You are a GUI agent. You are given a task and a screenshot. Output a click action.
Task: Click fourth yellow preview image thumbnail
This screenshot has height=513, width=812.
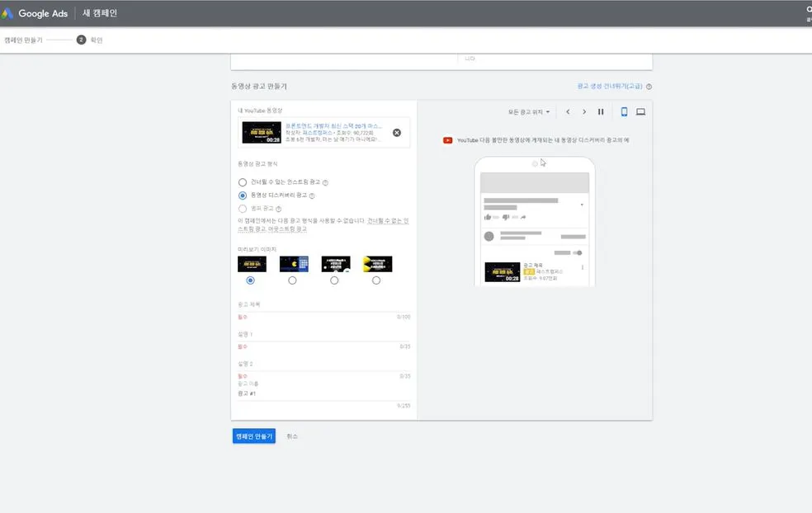(377, 264)
